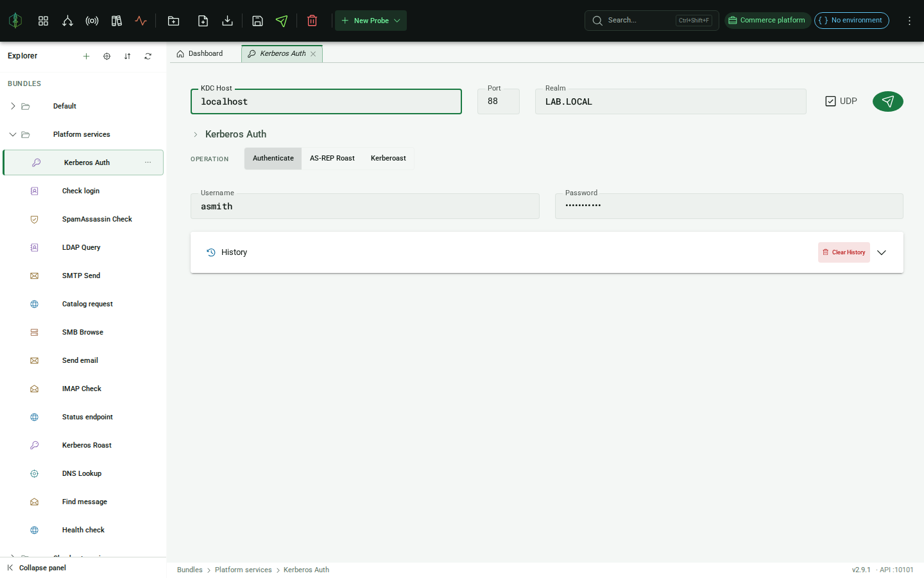924x578 pixels.
Task: Refresh the Explorer panel
Action: [148, 56]
